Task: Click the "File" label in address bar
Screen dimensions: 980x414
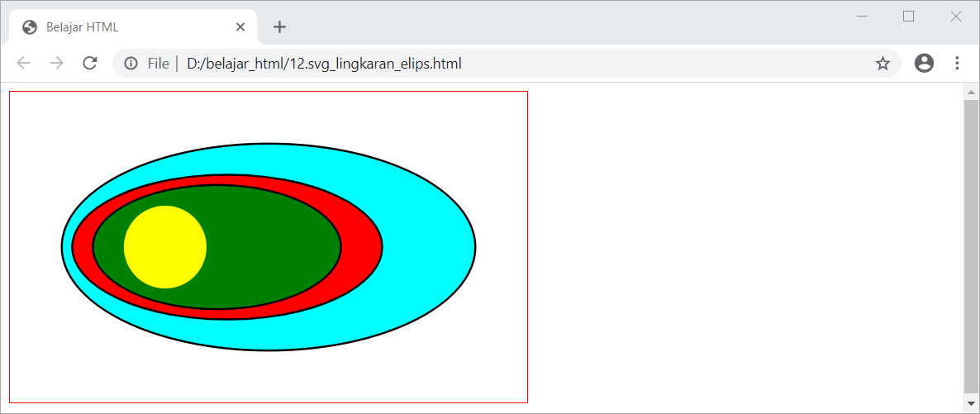Action: coord(158,63)
